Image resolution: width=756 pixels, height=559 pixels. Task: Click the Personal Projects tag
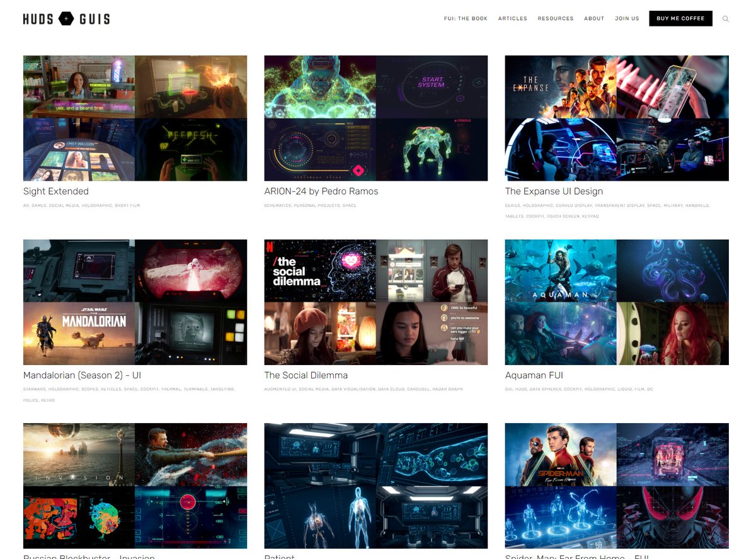click(x=317, y=205)
